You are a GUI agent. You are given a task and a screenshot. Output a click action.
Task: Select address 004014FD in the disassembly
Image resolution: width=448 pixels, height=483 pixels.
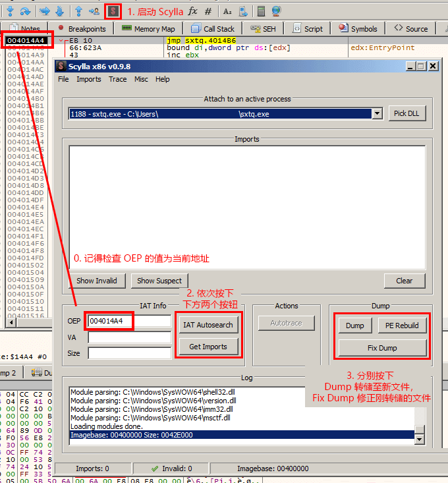point(26,258)
